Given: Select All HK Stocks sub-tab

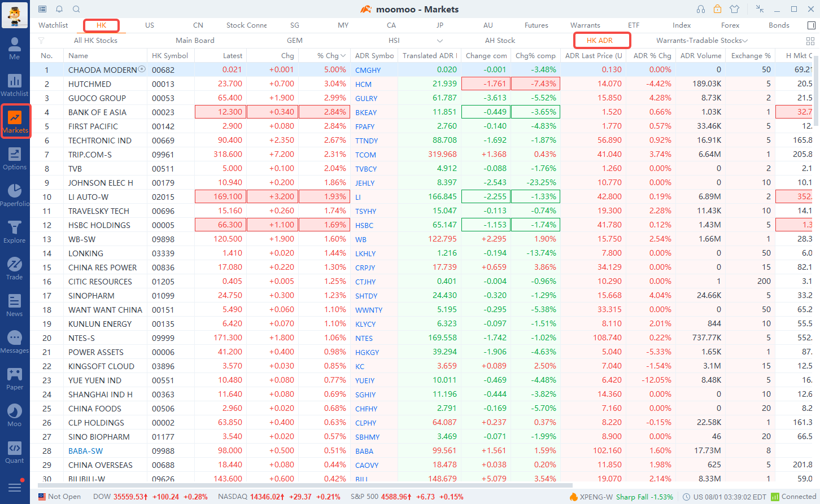Looking at the screenshot, I should click(95, 41).
